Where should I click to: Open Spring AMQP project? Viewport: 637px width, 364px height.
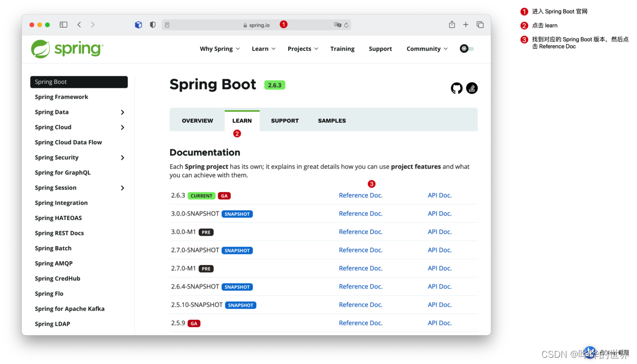tap(53, 263)
